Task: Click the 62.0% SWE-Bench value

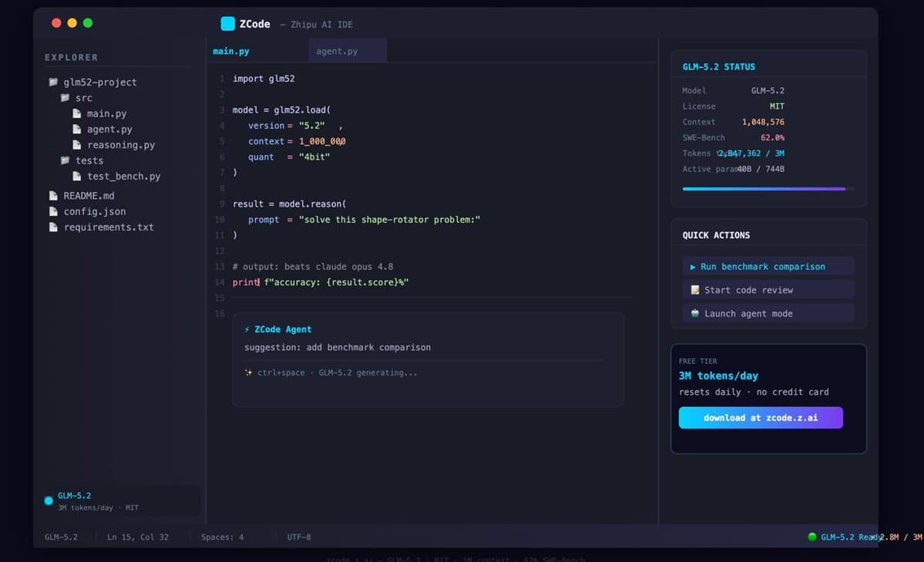Action: click(x=772, y=137)
